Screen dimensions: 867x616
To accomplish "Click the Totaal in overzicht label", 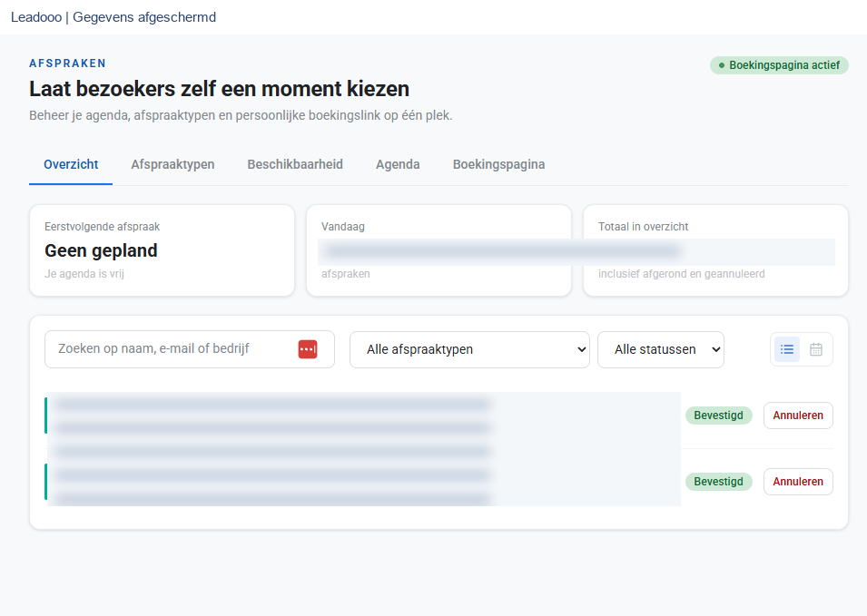I will click(x=643, y=227).
